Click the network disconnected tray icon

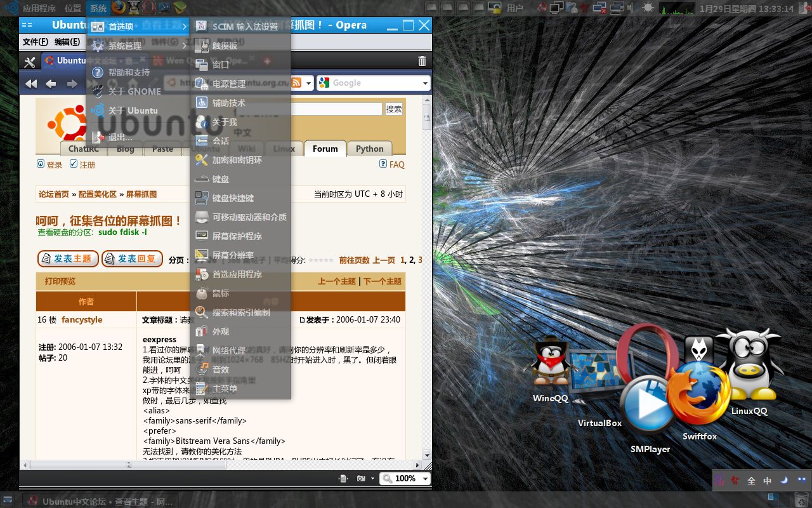pyautogui.click(x=600, y=8)
